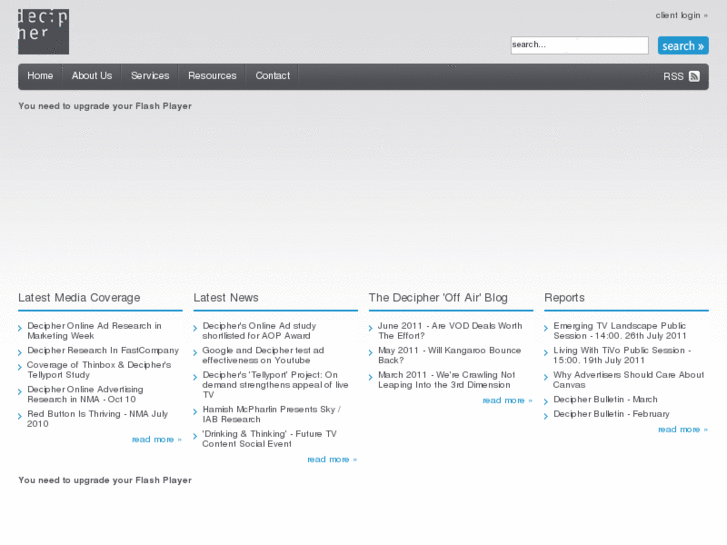Open Coverage of Thinbox & Decipher's Tellyport Study
Viewport: 727px width, 545px height.
[99, 370]
